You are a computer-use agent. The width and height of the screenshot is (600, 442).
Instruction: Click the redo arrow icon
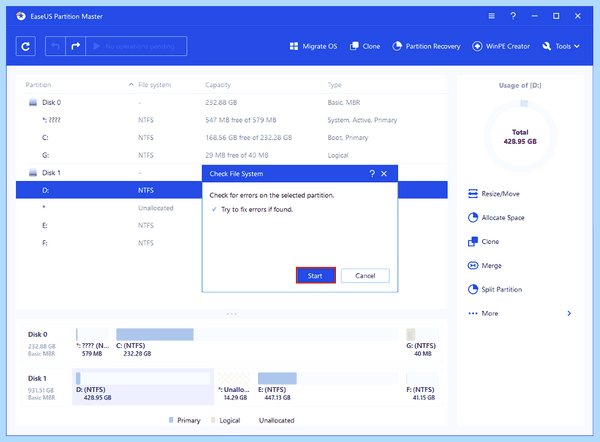pos(75,46)
